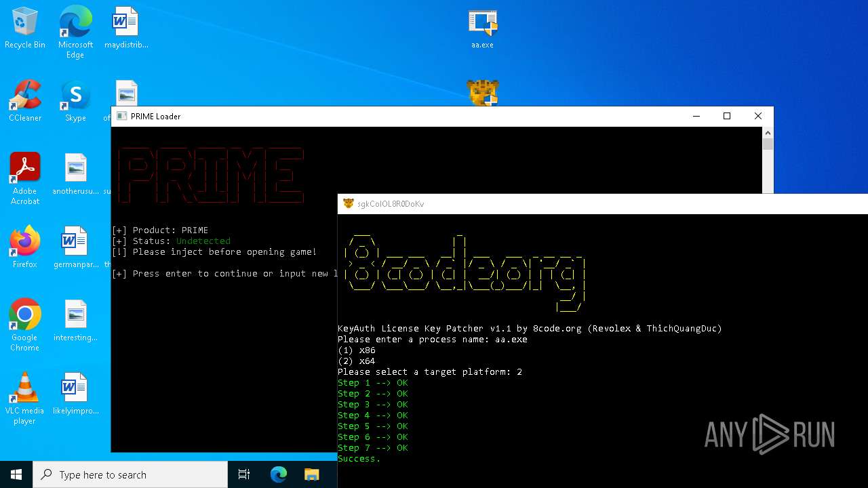This screenshot has width=868, height=488.
Task: Open the VLC media player shortcut
Action: point(25,399)
